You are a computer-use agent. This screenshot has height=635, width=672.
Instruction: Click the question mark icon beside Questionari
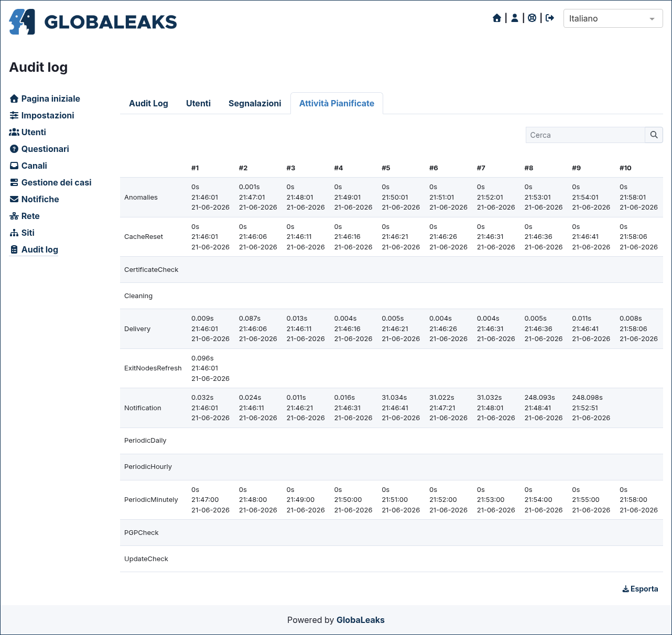click(14, 149)
